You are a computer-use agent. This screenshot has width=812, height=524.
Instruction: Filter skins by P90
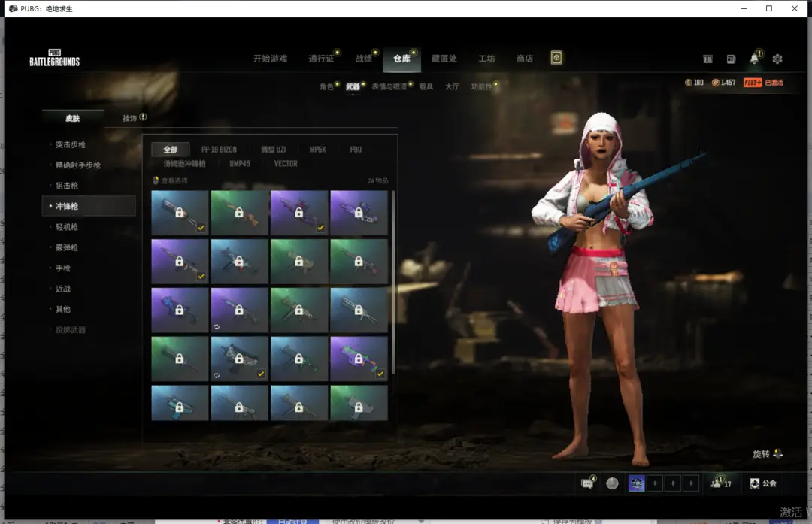tap(356, 150)
